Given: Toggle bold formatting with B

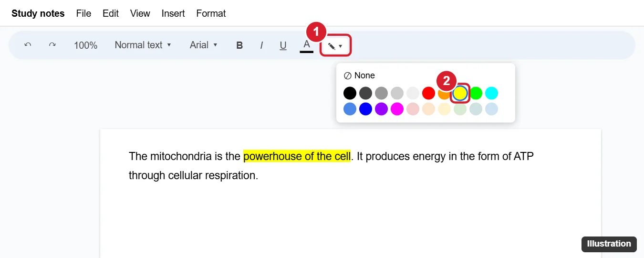Looking at the screenshot, I should point(239,45).
